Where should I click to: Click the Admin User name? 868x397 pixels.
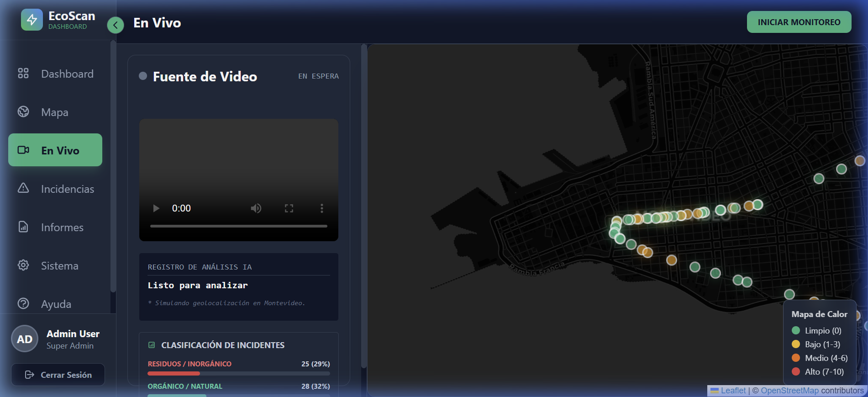click(x=73, y=333)
